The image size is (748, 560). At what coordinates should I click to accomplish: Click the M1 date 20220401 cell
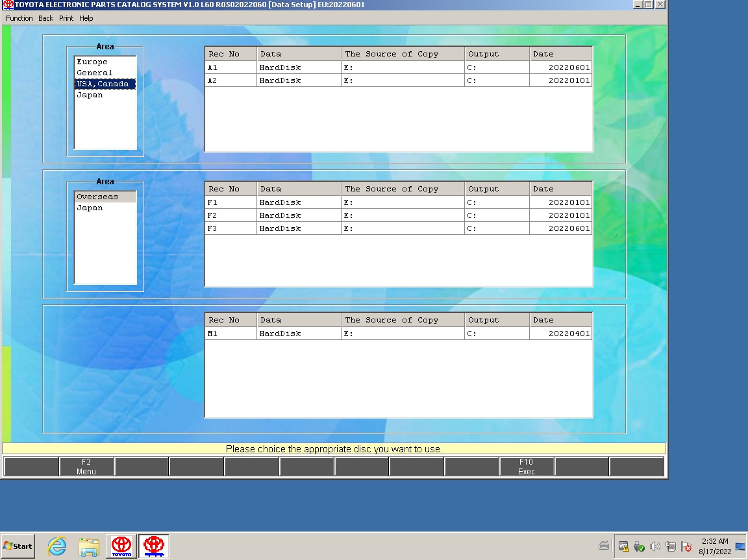click(x=560, y=334)
